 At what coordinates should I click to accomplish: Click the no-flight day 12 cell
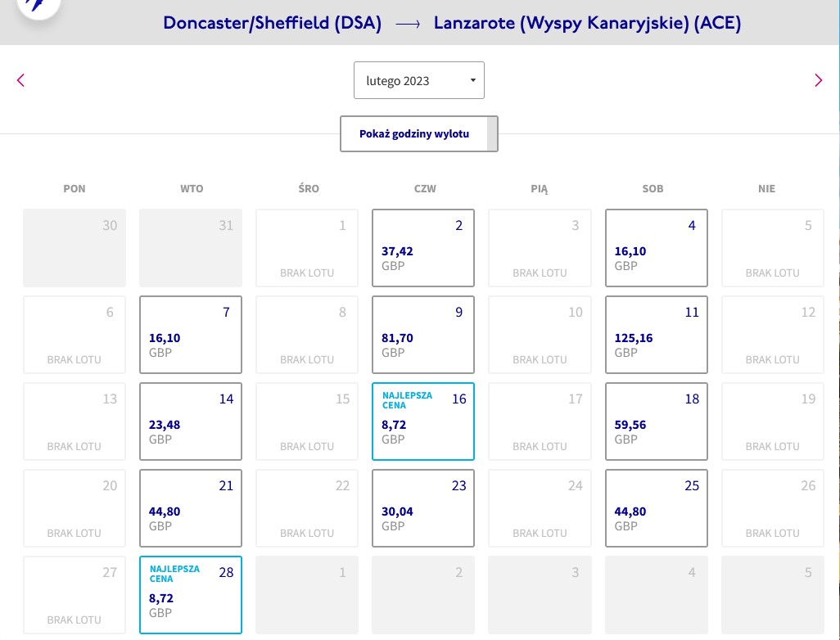(773, 335)
